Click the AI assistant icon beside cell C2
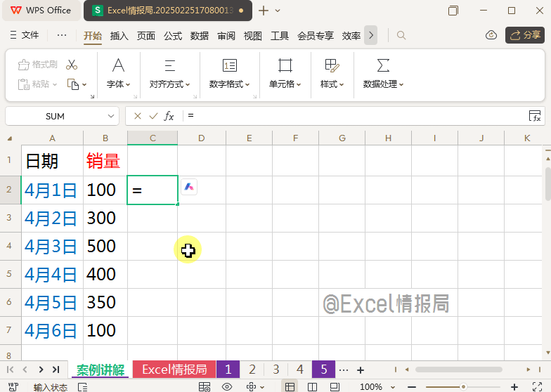The height and width of the screenshot is (392, 551). tap(189, 187)
